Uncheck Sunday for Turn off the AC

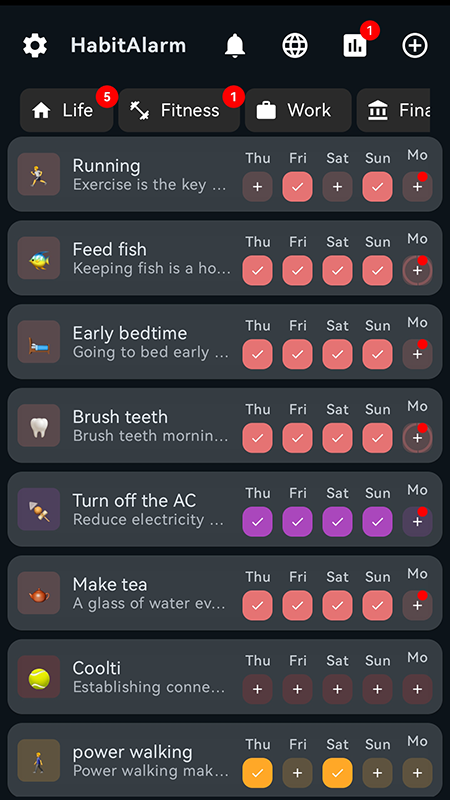coord(378,521)
